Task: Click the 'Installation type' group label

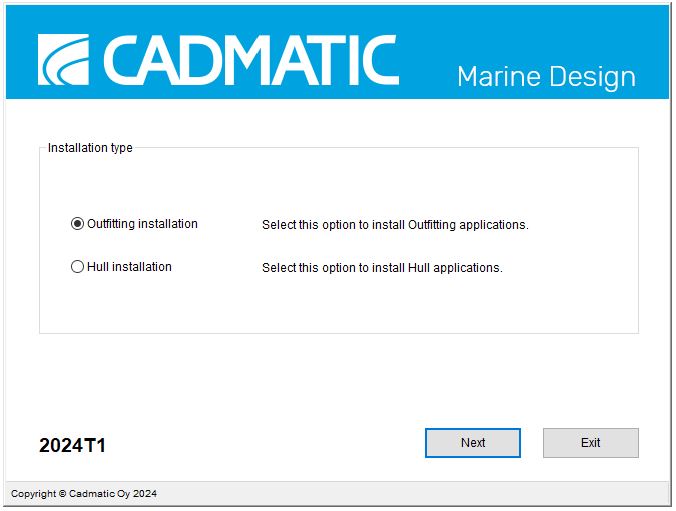Action: 90,148
